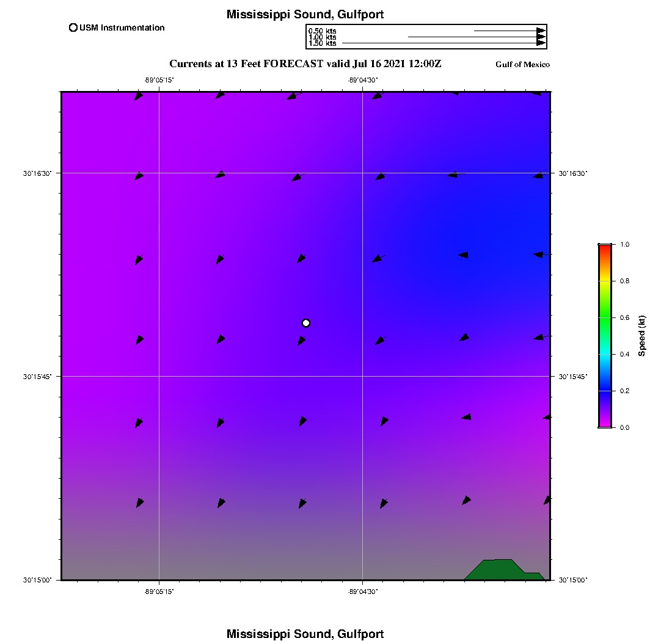Click the 0.2 tick label on the color bar
Image resolution: width=672 pixels, height=641 pixels.
tap(625, 391)
